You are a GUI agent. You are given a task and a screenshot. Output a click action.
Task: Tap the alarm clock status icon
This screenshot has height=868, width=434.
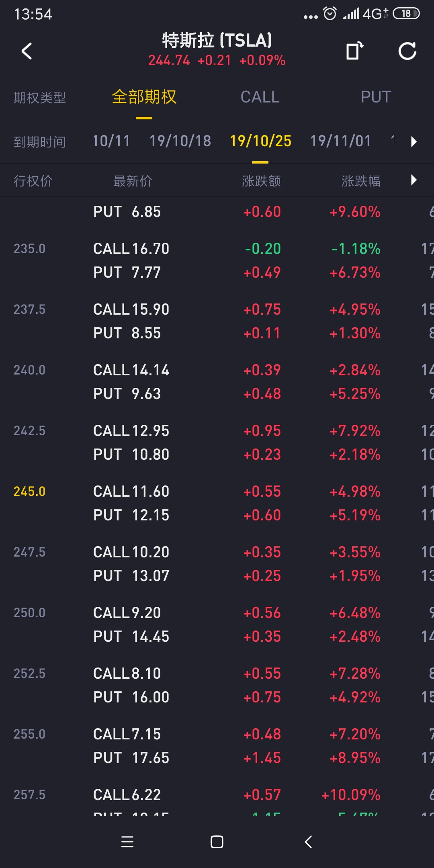click(330, 14)
